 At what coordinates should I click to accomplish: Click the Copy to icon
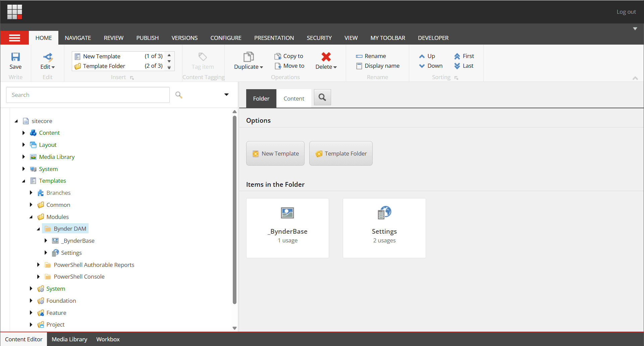[x=278, y=56]
